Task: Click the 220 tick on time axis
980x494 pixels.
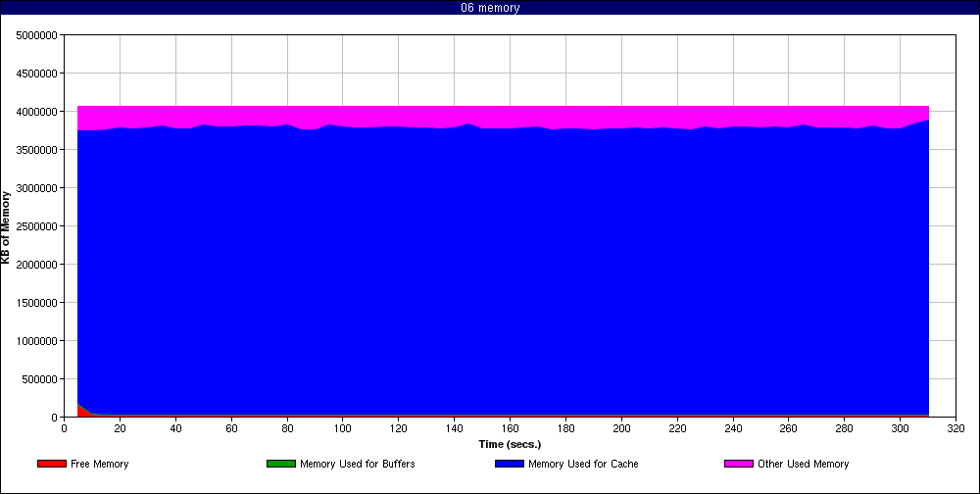Action: coord(677,429)
